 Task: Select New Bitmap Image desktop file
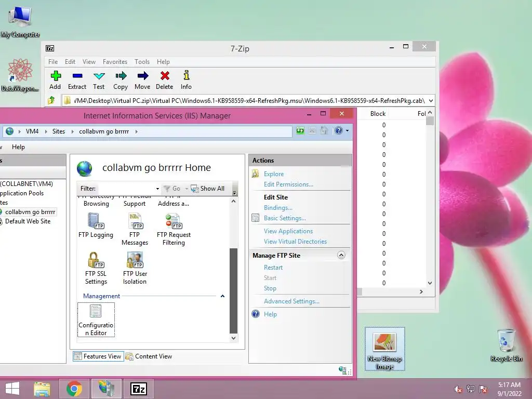[385, 349]
